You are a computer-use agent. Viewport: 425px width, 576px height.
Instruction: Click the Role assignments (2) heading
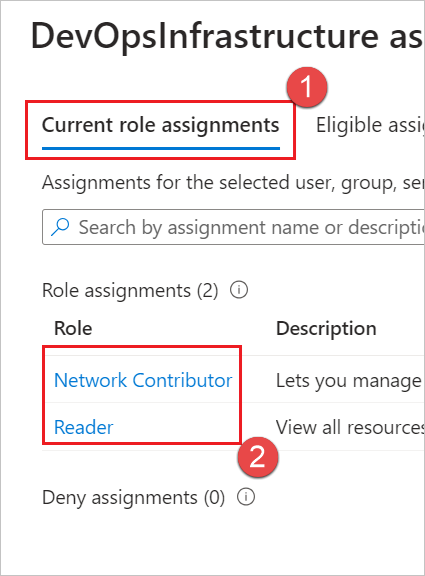(130, 291)
